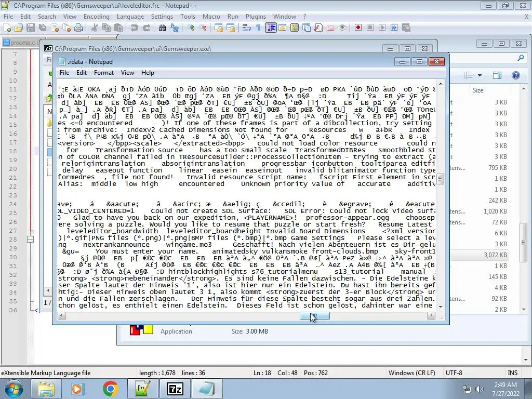Click the blue Help icon in Explorer

pos(516,75)
